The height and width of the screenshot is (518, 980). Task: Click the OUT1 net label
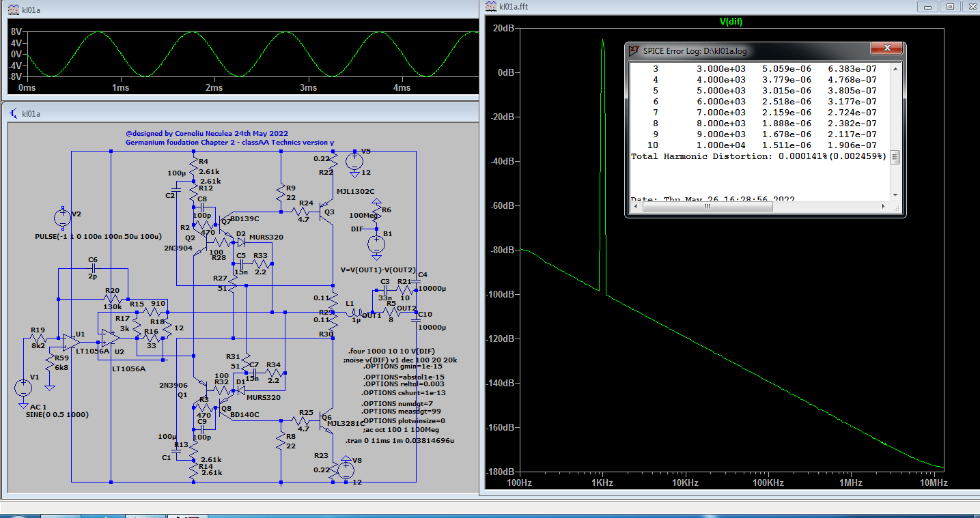point(372,315)
